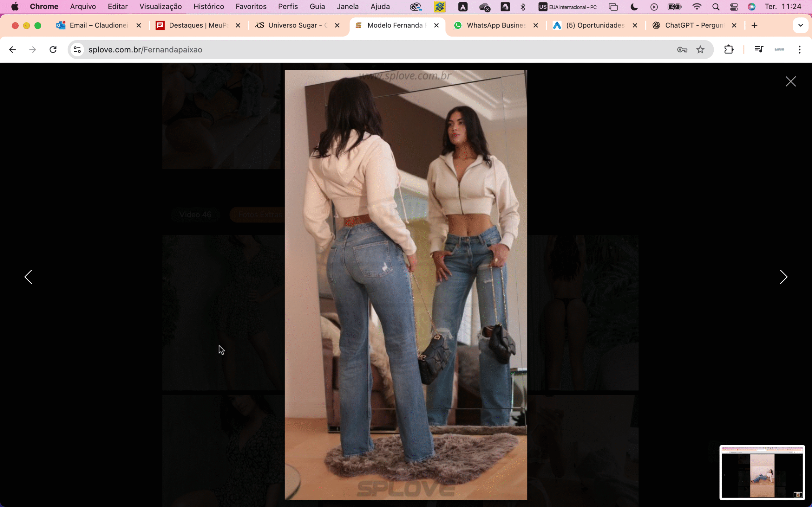Screen dimensions: 812x507
Task: Reload the current page
Action: click(53, 50)
